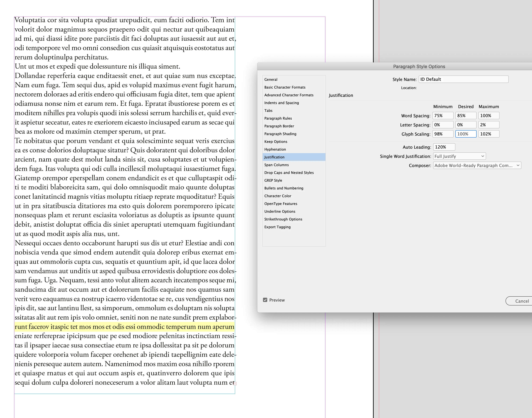Screen dimensions: 532x418
Task: Select Export Tagging category
Action: tap(277, 227)
